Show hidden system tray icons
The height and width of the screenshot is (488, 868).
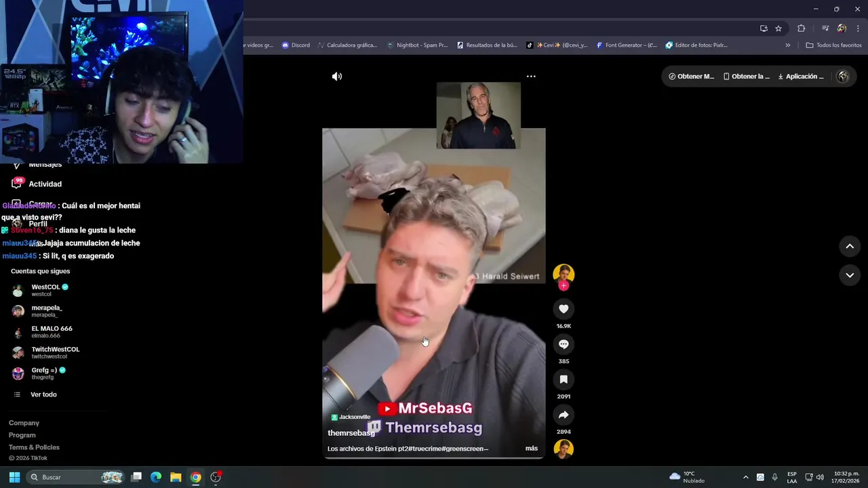pos(745,477)
